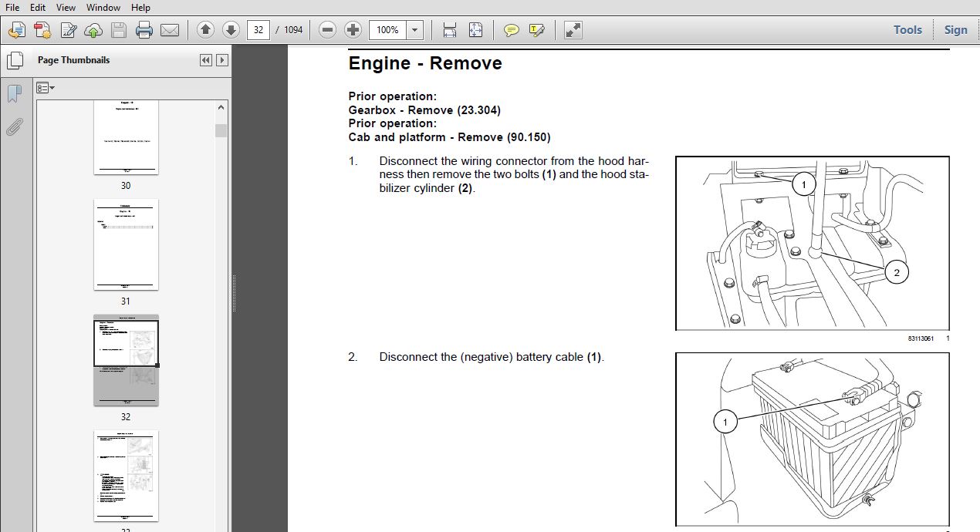Open the View menu

pos(66,7)
